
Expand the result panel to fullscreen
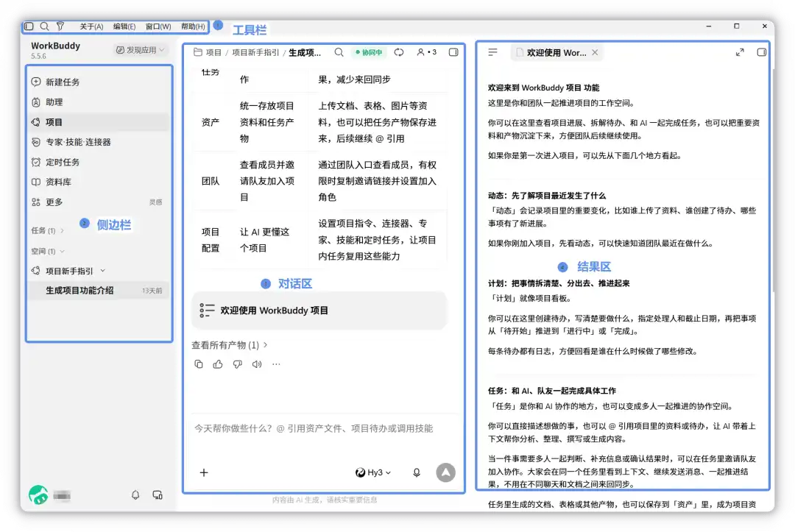coord(740,52)
